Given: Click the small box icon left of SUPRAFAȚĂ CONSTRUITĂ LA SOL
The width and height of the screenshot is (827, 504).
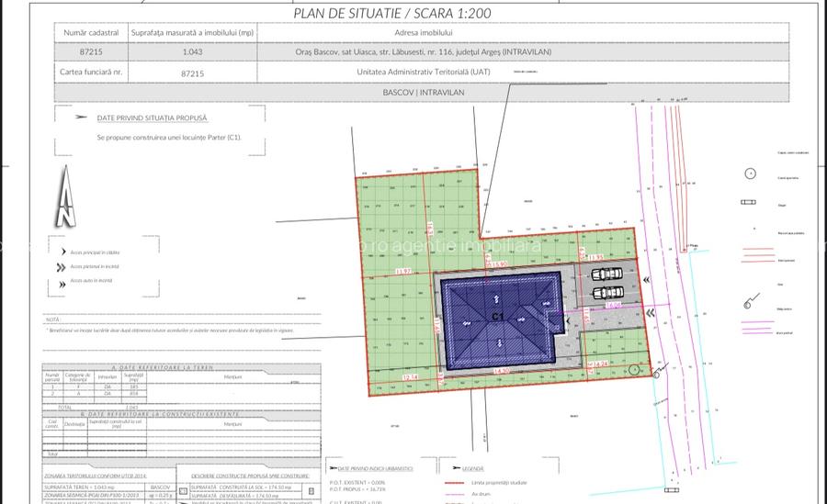Looking at the screenshot, I should (x=183, y=491).
